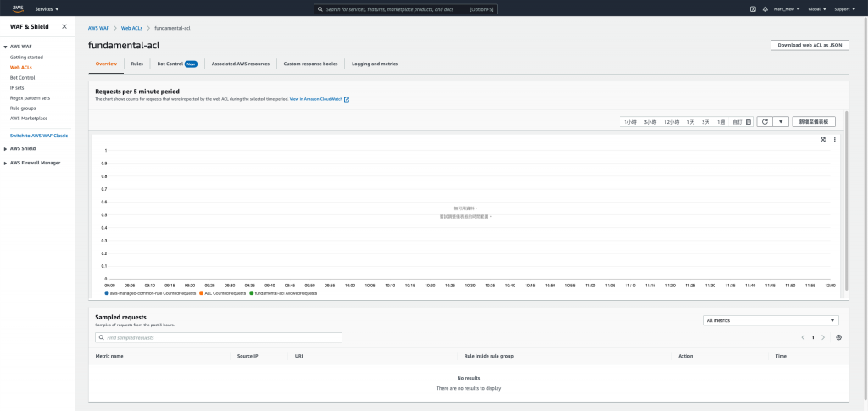868x411 pixels.
Task: Select the 3天 time range
Action: point(705,122)
